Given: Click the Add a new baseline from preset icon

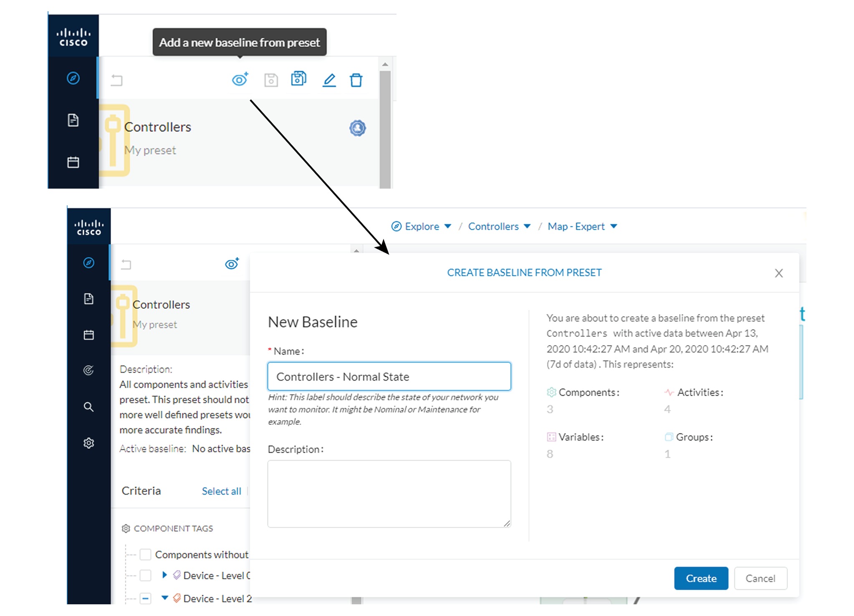Looking at the screenshot, I should (240, 80).
